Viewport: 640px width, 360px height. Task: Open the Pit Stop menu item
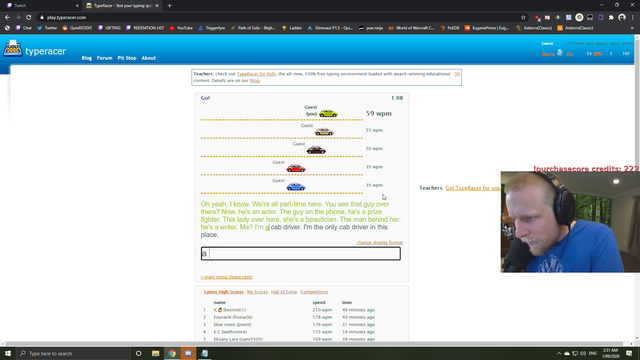click(x=127, y=58)
